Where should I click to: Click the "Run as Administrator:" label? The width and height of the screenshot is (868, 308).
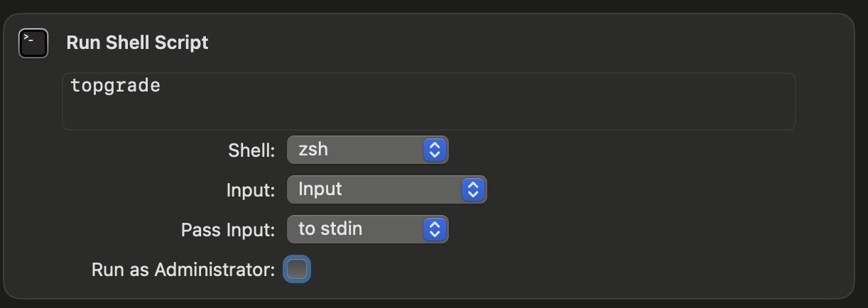coord(183,270)
